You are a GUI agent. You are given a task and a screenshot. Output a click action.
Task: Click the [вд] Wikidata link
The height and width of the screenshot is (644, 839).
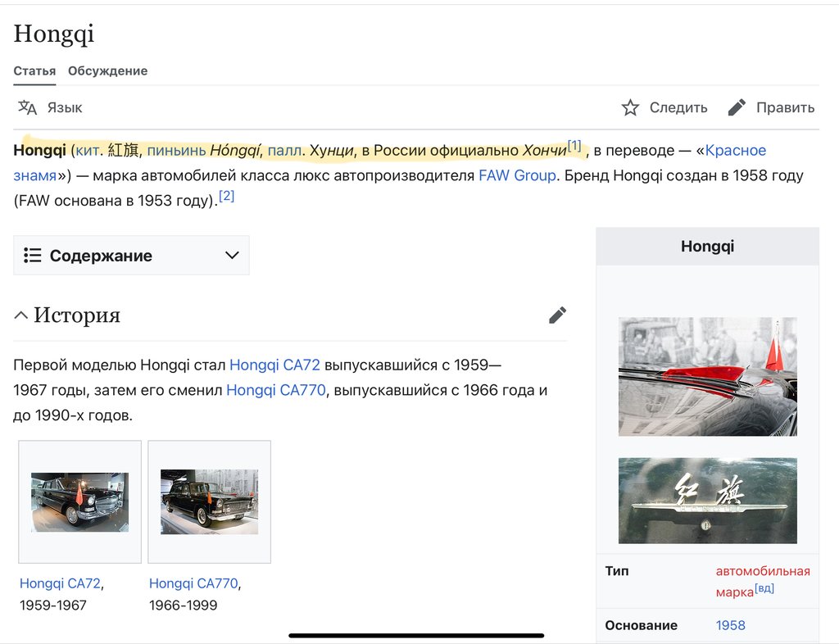[x=764, y=588]
